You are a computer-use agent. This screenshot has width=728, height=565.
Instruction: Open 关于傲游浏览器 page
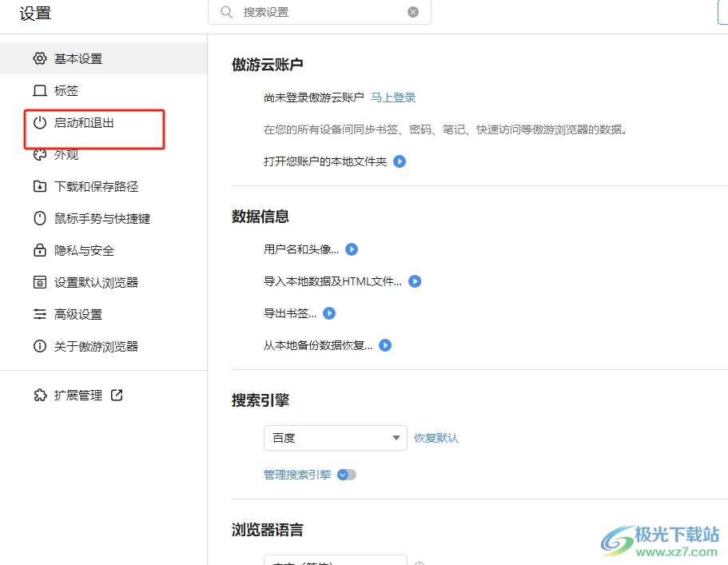click(x=104, y=346)
